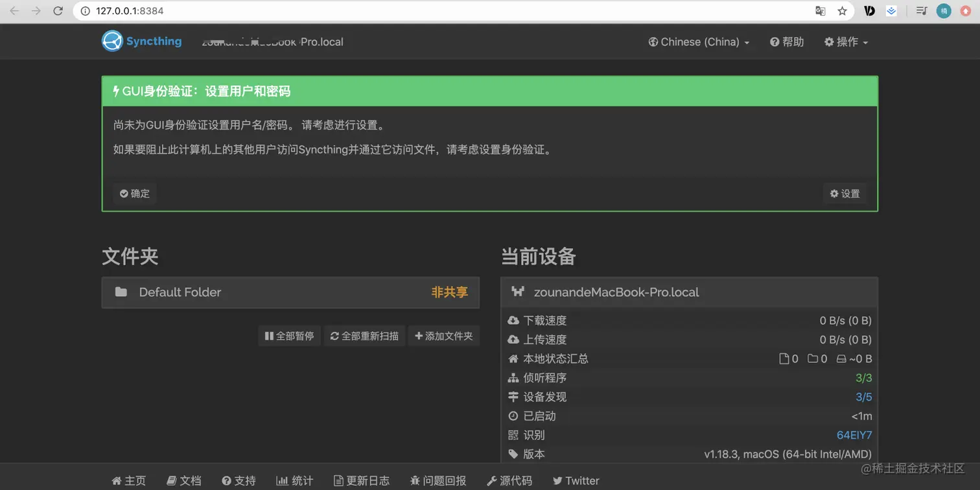Open the 统计 statistics footer link
Screen dimensions: 980x490
point(295,480)
